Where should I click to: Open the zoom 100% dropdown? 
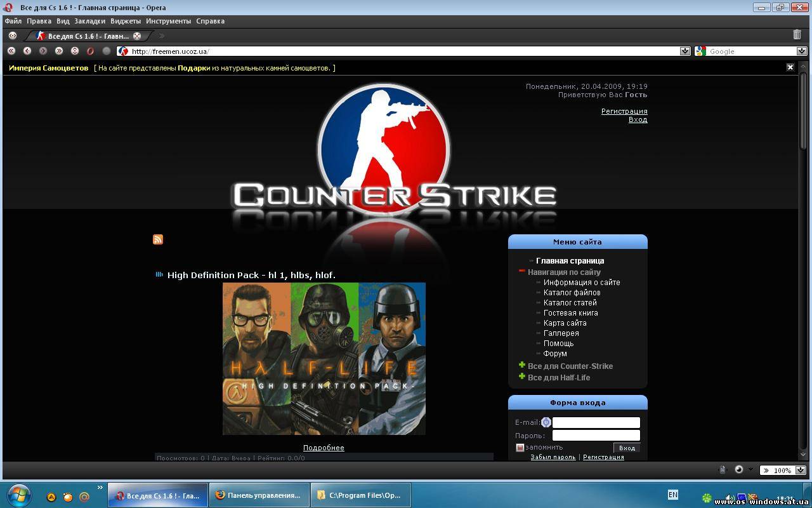(801, 471)
